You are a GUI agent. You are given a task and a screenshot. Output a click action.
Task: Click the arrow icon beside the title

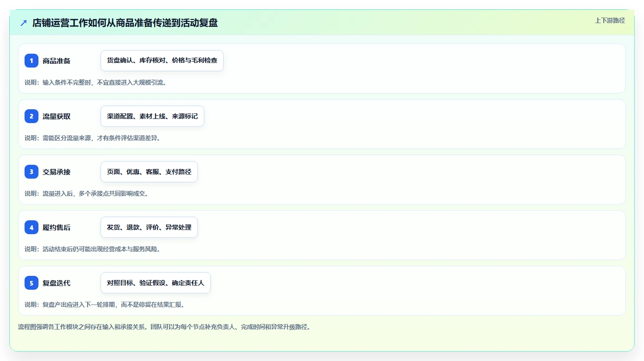coord(24,23)
